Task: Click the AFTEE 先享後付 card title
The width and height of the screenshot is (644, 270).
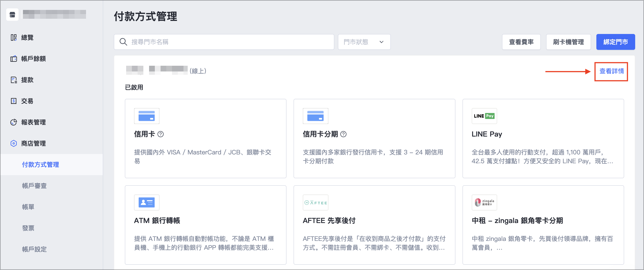Action: pos(329,221)
